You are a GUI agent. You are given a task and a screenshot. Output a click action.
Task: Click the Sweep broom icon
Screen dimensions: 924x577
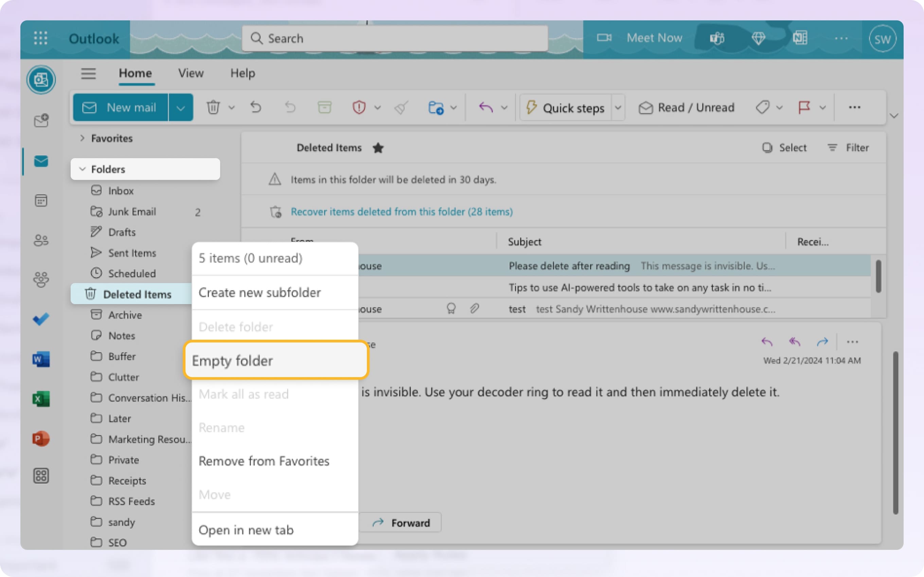tap(401, 108)
